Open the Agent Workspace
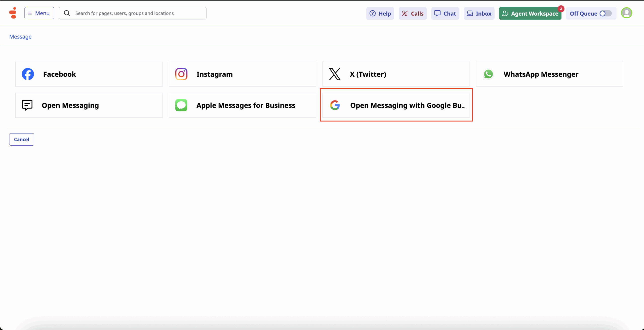This screenshot has height=330, width=644. [530, 14]
